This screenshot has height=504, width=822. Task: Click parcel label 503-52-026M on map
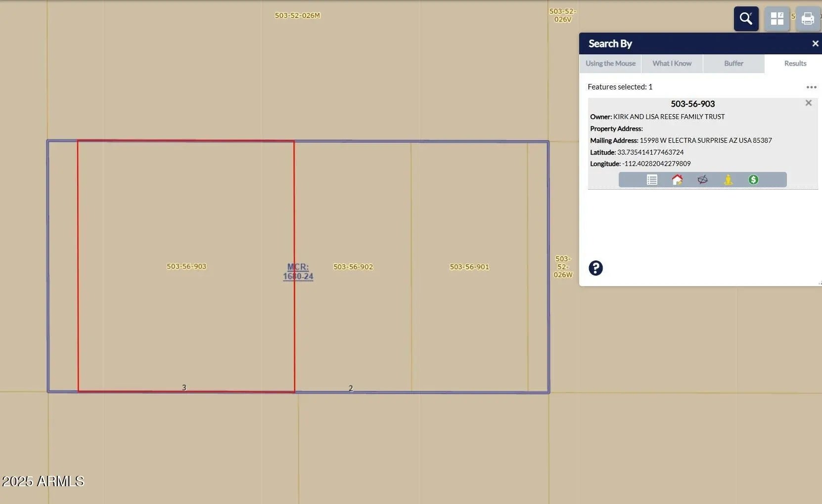(297, 16)
